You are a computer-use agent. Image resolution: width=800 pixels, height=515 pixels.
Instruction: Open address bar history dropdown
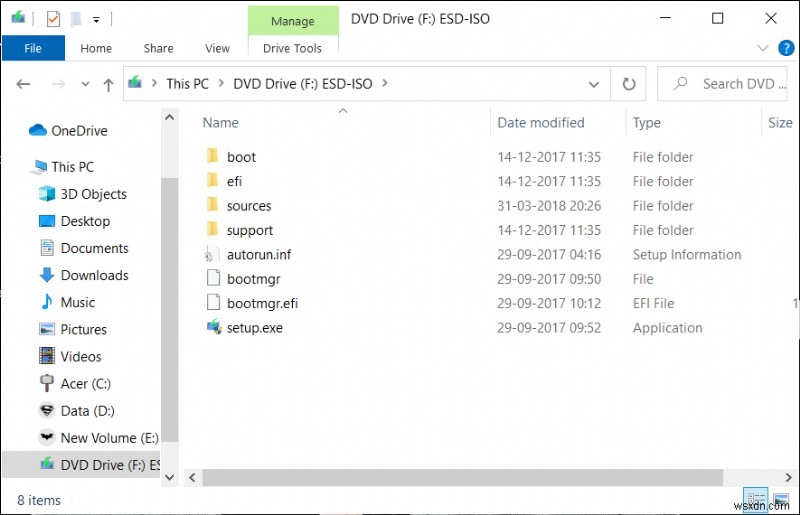tap(593, 84)
